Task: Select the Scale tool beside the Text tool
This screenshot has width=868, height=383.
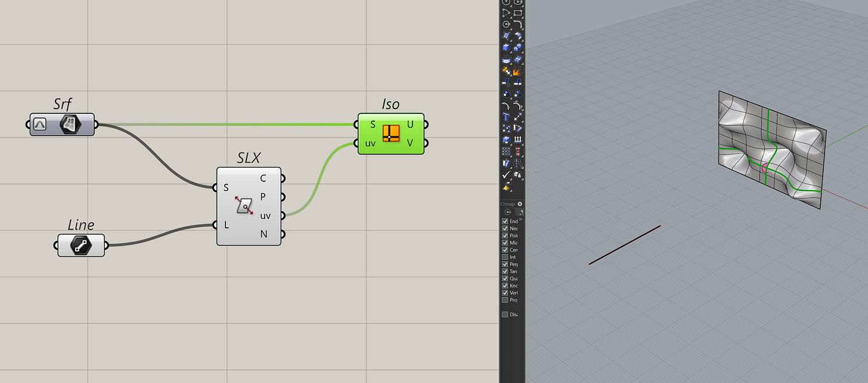Action: coord(518,116)
